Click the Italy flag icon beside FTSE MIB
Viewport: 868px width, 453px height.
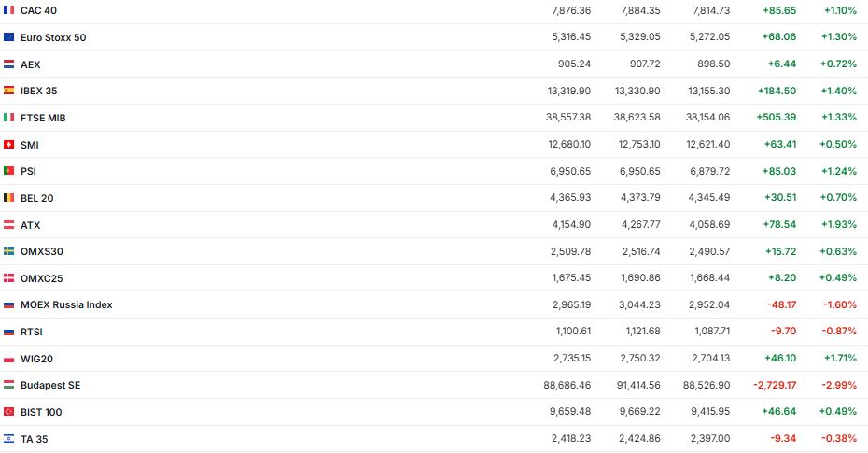click(9, 118)
